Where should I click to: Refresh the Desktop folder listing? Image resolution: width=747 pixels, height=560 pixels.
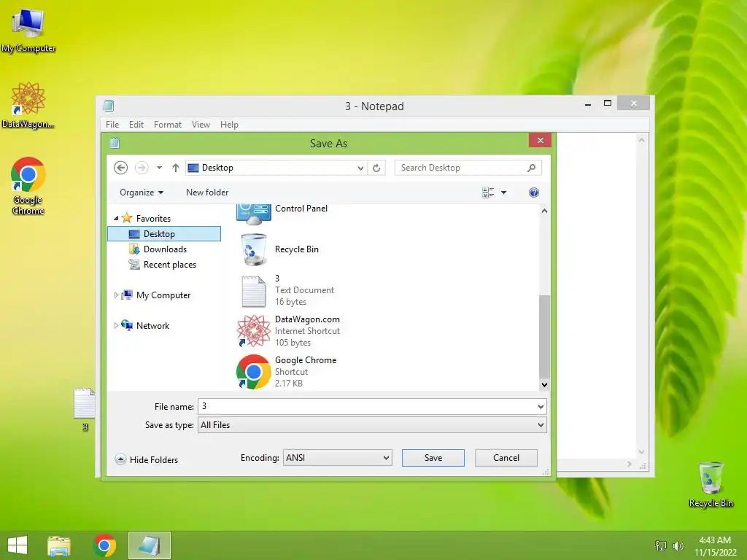376,168
